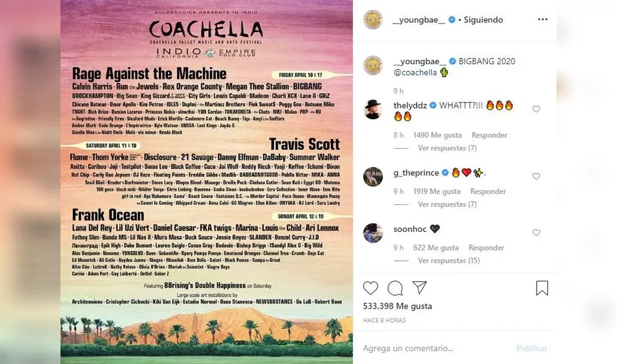Screen dimensions: 617x364
Task: Like the post with the heart icon
Action: [370, 288]
